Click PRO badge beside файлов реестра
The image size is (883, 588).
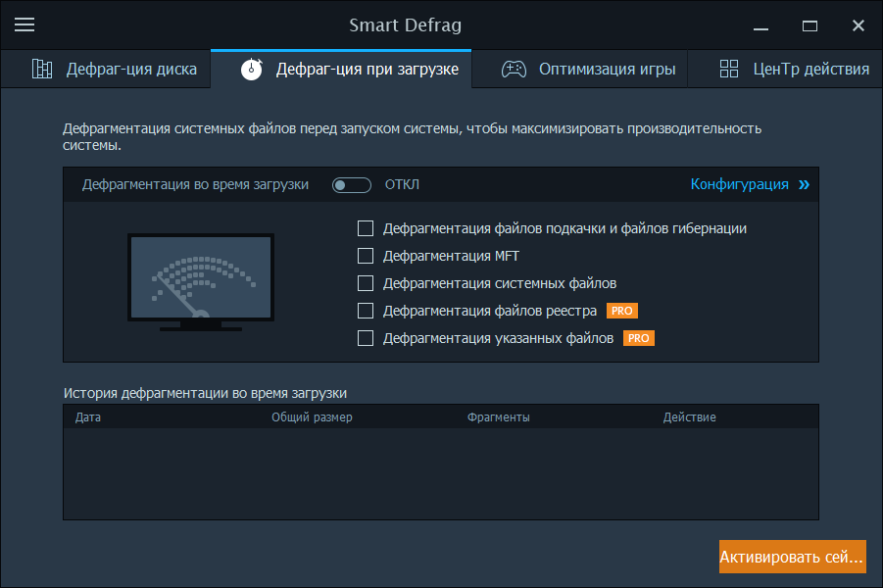621,311
